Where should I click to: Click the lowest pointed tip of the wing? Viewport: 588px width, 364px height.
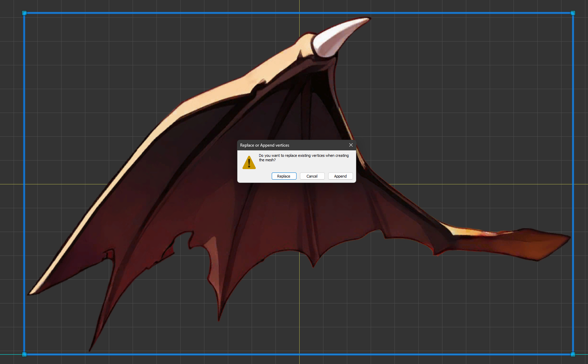coord(90,350)
